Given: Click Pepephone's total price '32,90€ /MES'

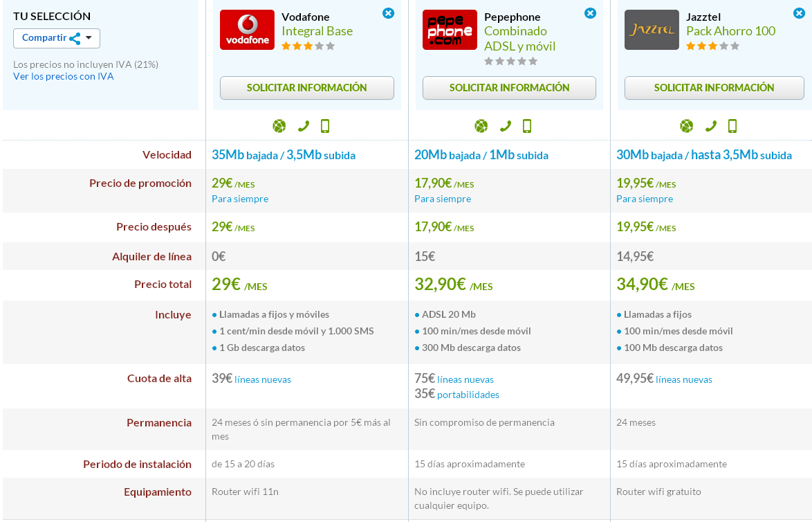Looking at the screenshot, I should coord(454,285).
